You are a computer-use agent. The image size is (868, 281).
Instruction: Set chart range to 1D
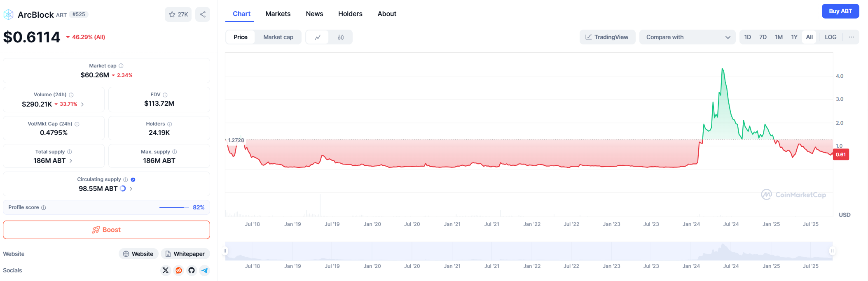748,37
